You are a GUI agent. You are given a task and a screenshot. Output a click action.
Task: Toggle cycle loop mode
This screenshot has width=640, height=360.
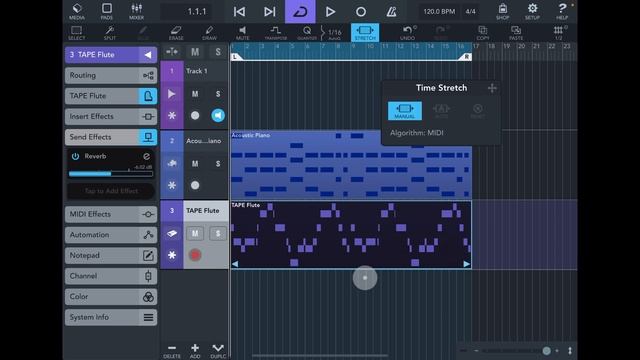pyautogui.click(x=300, y=11)
